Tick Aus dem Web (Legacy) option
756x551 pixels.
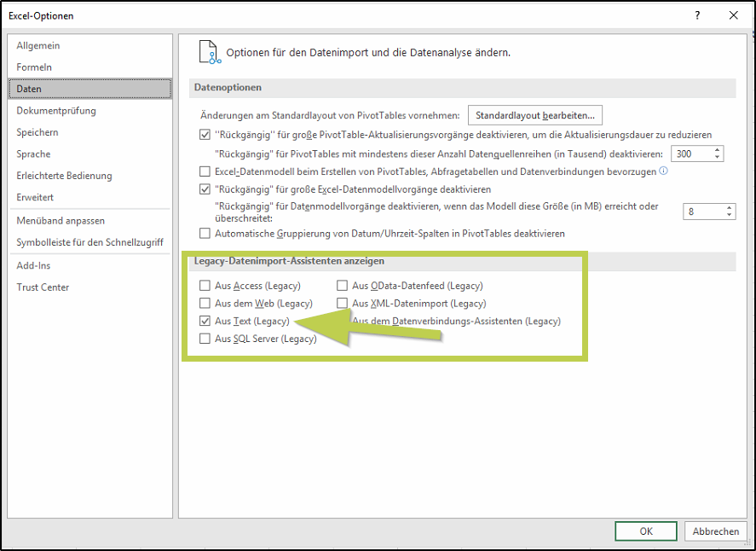(x=205, y=304)
